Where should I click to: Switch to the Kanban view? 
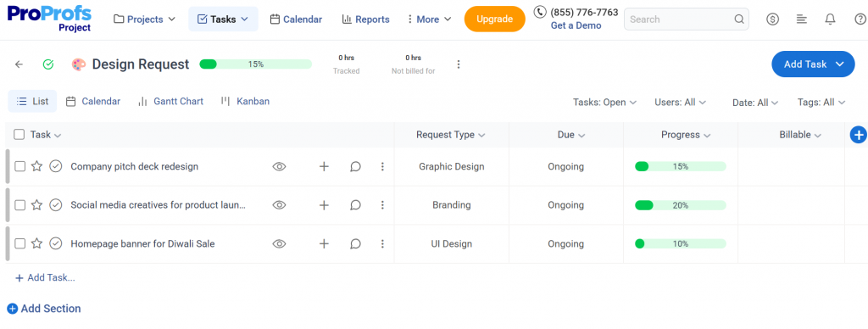245,102
